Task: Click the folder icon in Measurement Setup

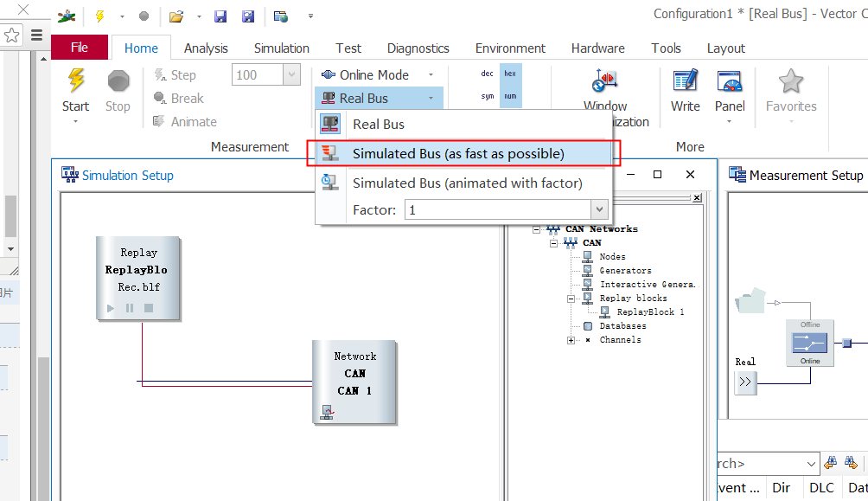Action: pyautogui.click(x=750, y=300)
